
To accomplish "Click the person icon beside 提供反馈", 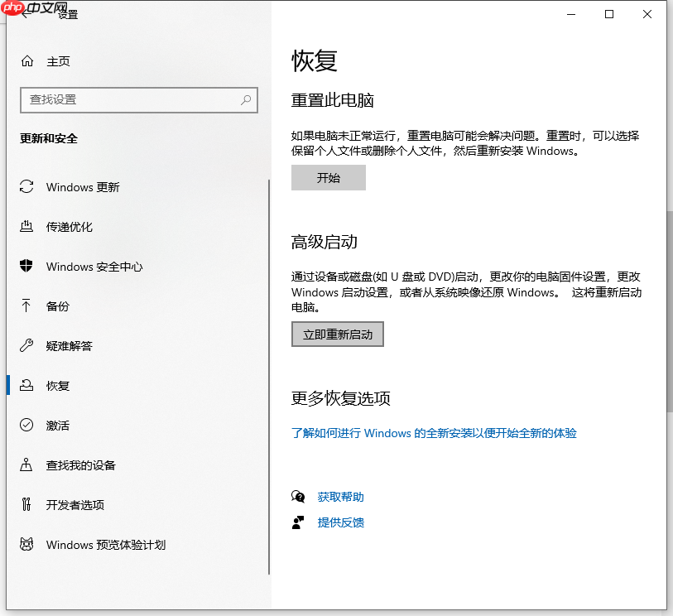I will click(298, 522).
